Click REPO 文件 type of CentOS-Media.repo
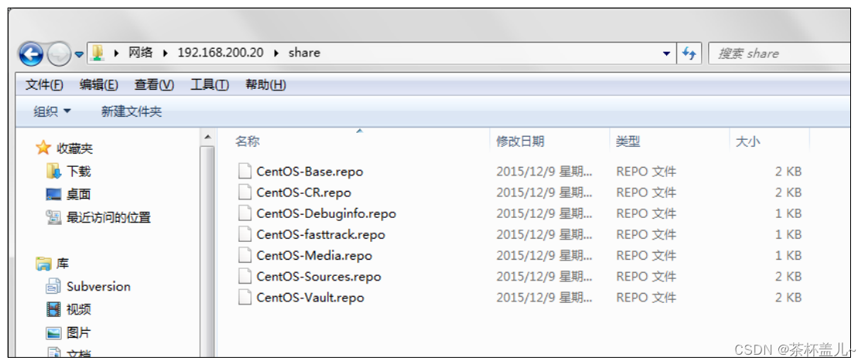Viewport: 868px width, 364px height. [646, 256]
